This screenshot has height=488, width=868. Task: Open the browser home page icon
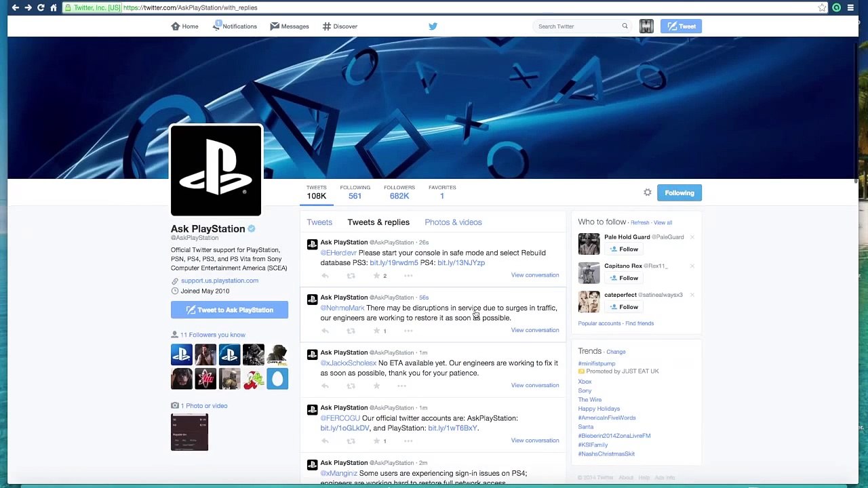(54, 7)
